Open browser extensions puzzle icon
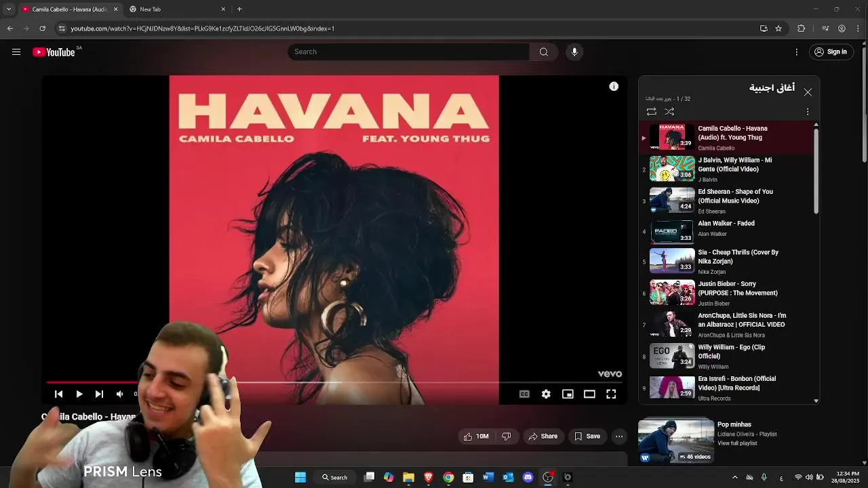 (801, 28)
